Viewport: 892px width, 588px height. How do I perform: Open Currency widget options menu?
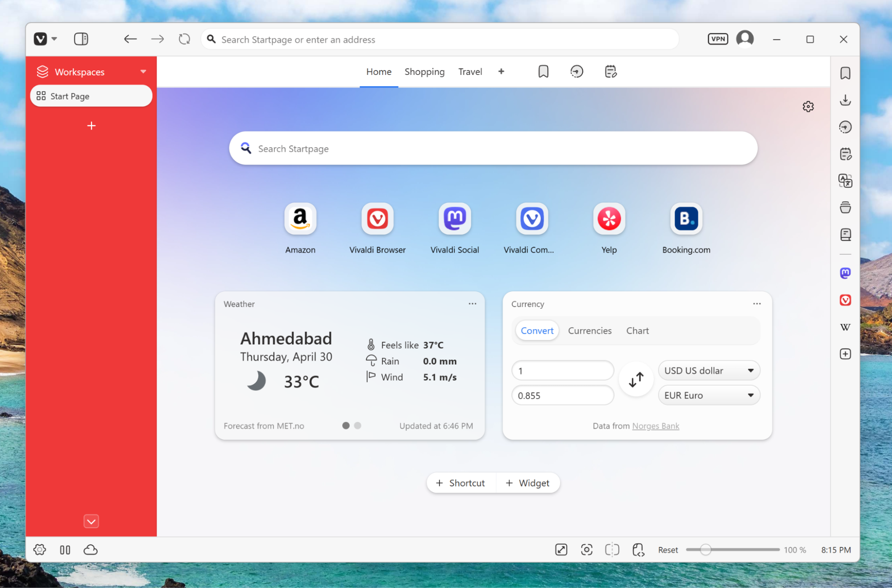[x=757, y=304]
